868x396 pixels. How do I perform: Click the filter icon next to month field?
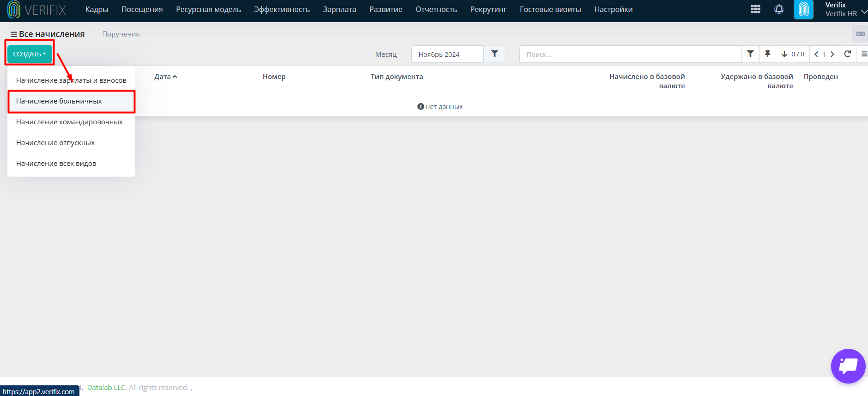[x=494, y=54]
